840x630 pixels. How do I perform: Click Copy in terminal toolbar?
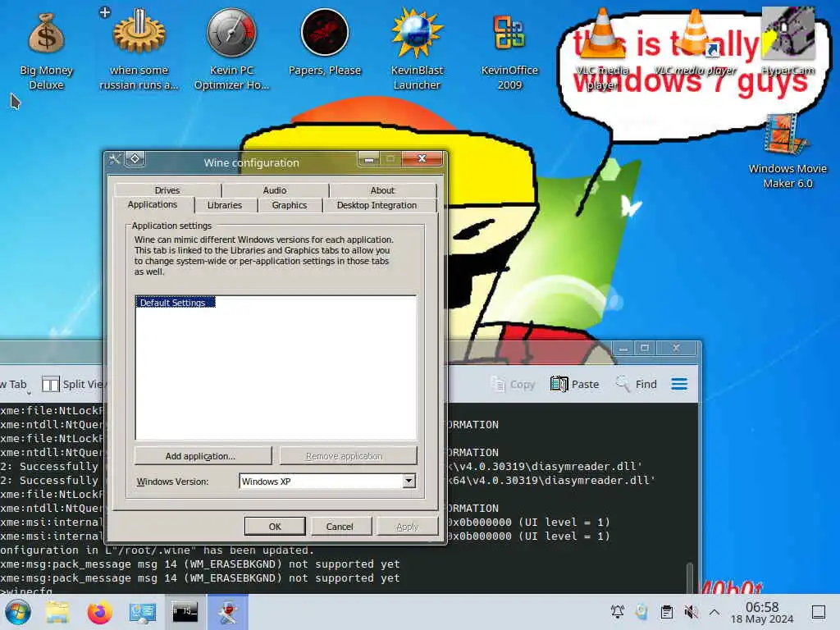pos(514,384)
